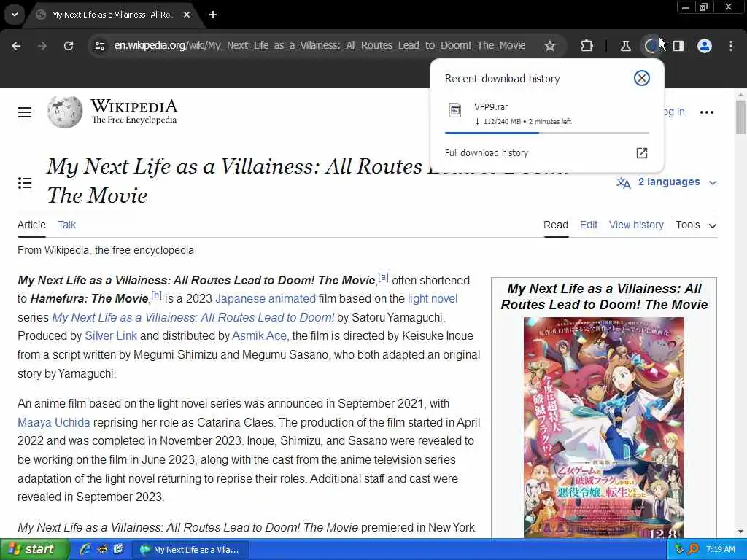The height and width of the screenshot is (560, 747).
Task: Expand the 2 languages dropdown
Action: tap(666, 182)
